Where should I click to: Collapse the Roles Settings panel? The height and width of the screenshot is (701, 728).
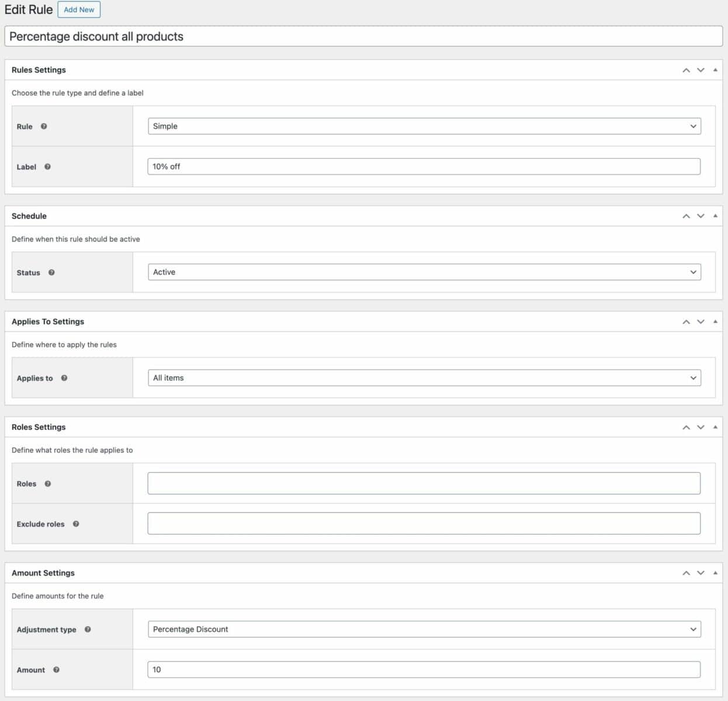click(715, 427)
